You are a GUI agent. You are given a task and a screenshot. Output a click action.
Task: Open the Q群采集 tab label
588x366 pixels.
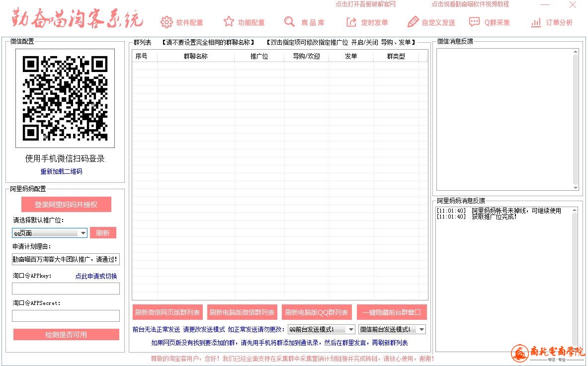tap(497, 23)
